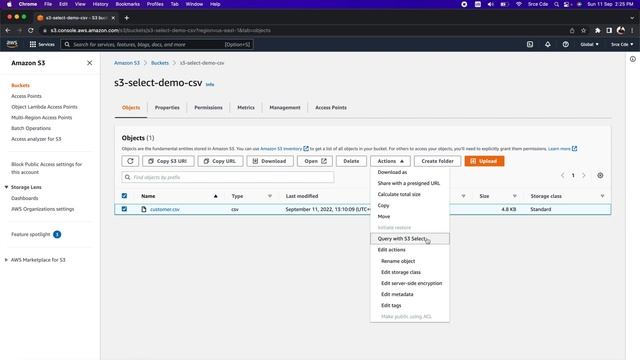Open the notifications bell

tap(548, 44)
